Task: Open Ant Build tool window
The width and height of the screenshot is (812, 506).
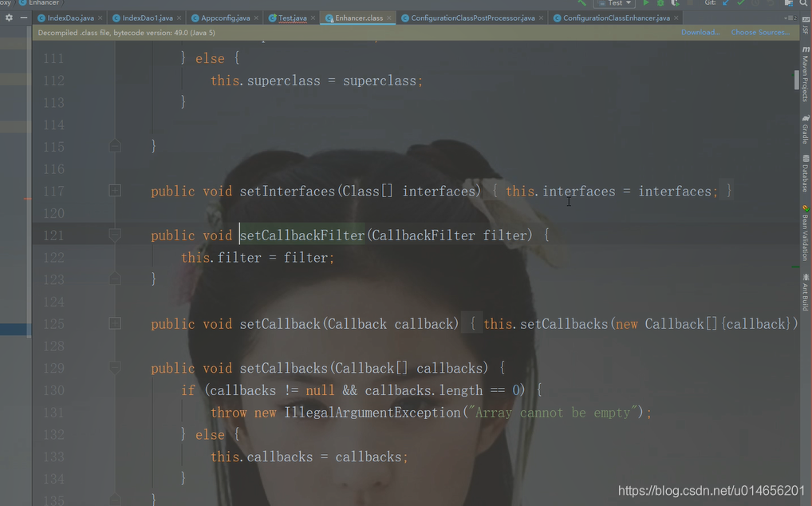Action: [806, 293]
